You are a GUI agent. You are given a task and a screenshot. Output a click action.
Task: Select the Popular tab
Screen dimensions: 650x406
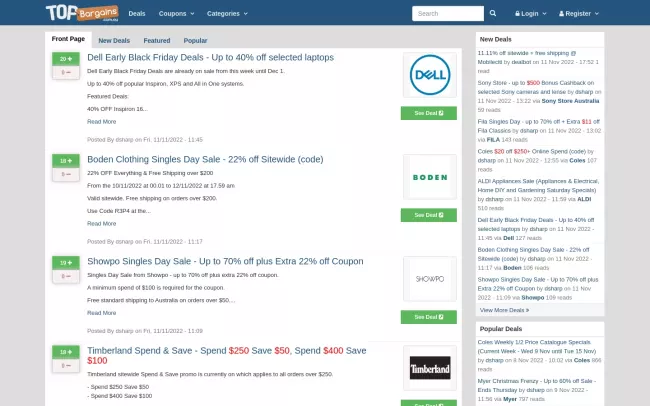point(195,41)
